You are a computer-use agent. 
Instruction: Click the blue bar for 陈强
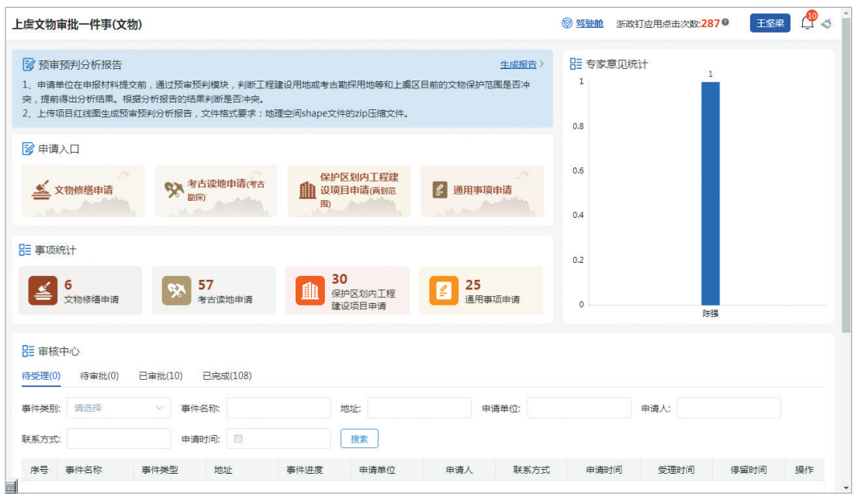tap(710, 194)
